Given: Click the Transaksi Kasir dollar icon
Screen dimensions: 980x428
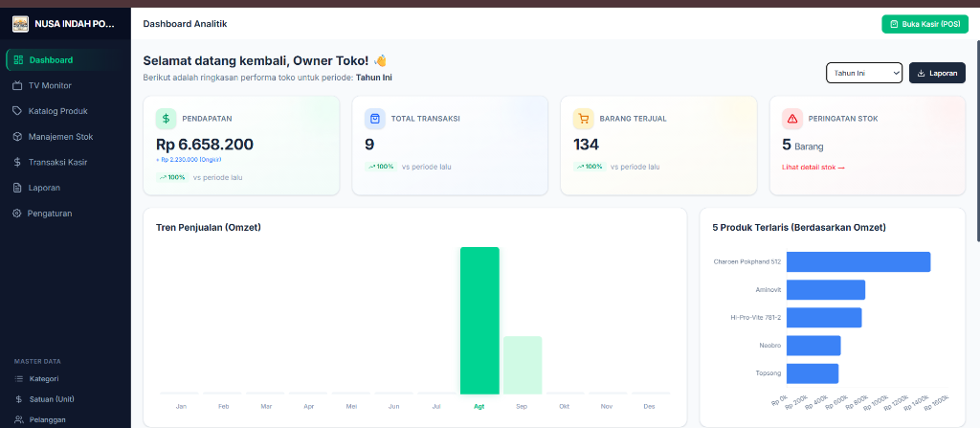Looking at the screenshot, I should (17, 162).
